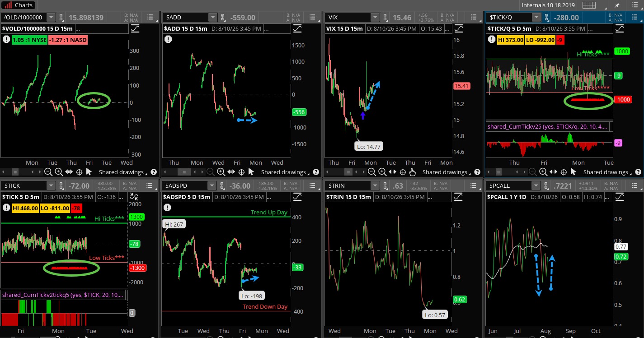Expand the $TRIN symbol dropdown arrow

(374, 185)
